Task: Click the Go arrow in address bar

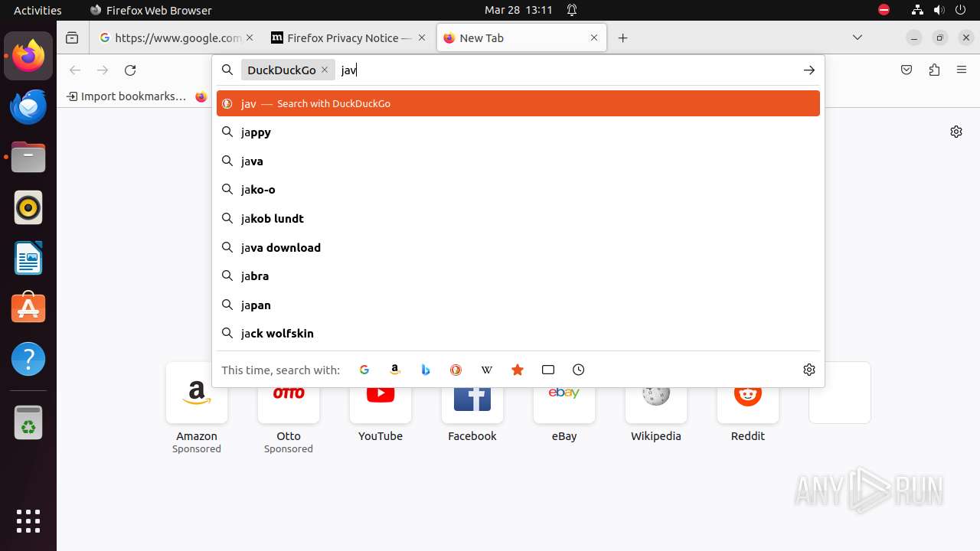Action: pos(808,70)
